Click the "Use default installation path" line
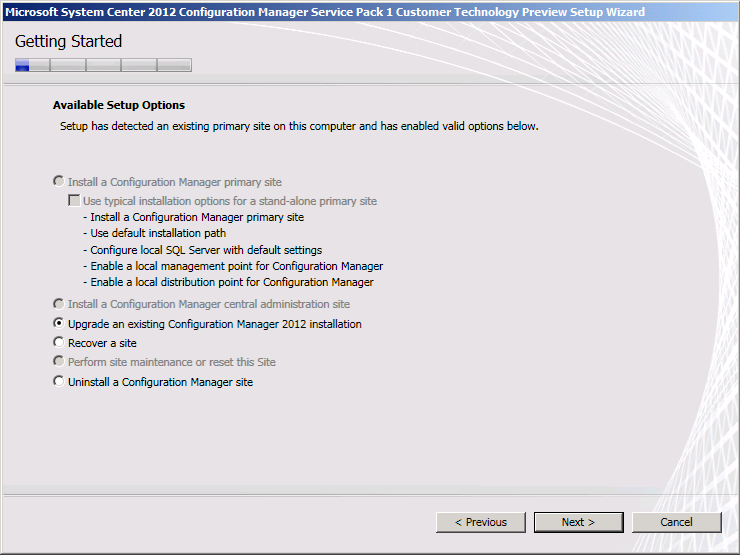This screenshot has height=555, width=740. (x=155, y=233)
